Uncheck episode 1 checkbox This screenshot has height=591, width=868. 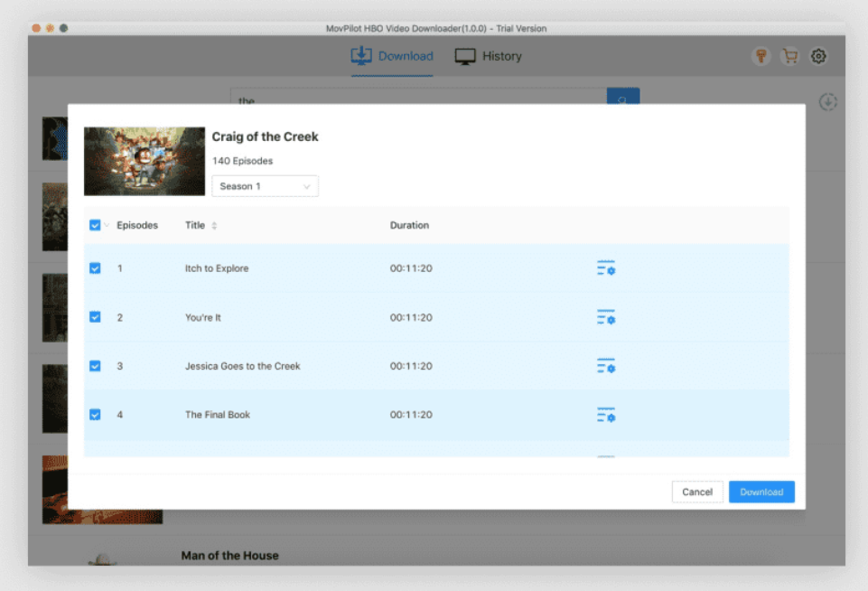95,268
